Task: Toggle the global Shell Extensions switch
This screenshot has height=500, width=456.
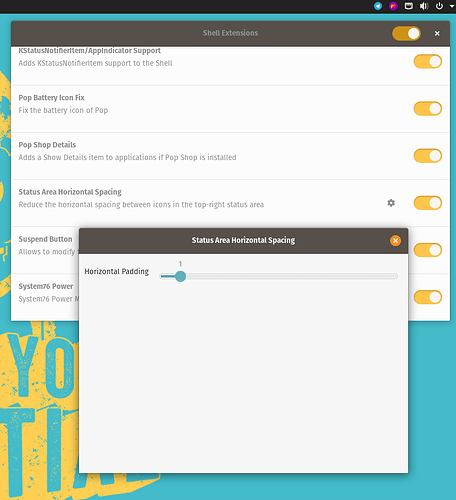Action: click(x=406, y=33)
